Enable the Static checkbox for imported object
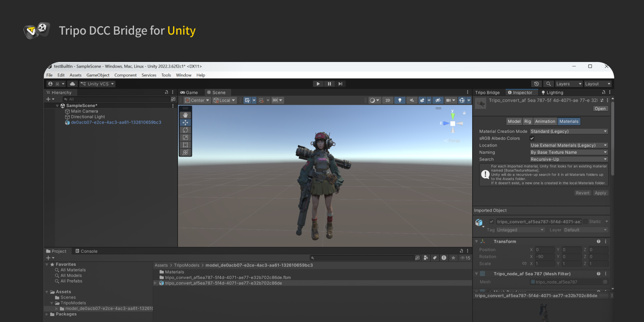Image resolution: width=644 pixels, height=322 pixels. coord(585,222)
